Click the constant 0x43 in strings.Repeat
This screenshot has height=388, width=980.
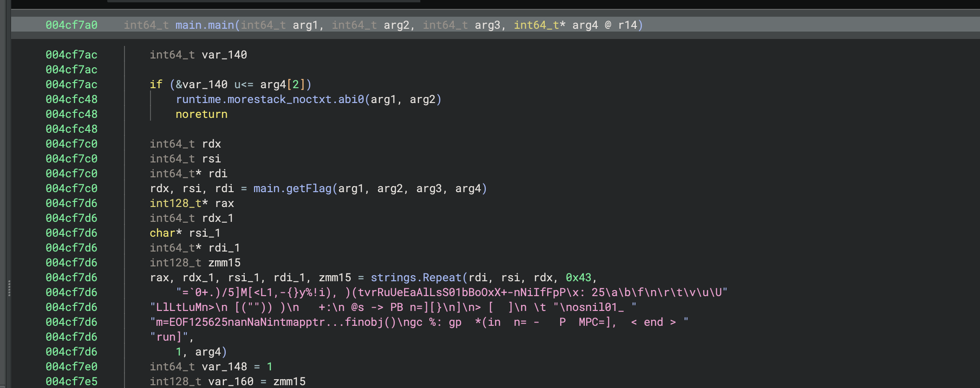[x=578, y=278]
